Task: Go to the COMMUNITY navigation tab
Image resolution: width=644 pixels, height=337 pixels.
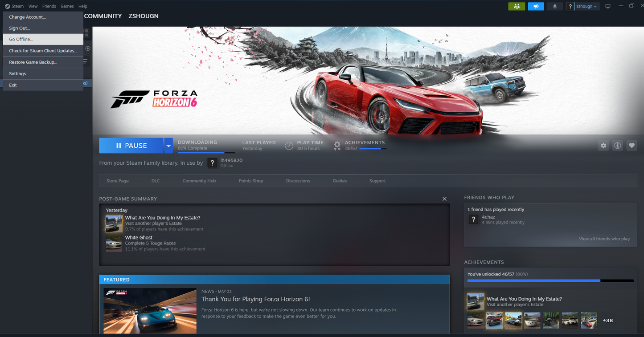Action: (103, 16)
